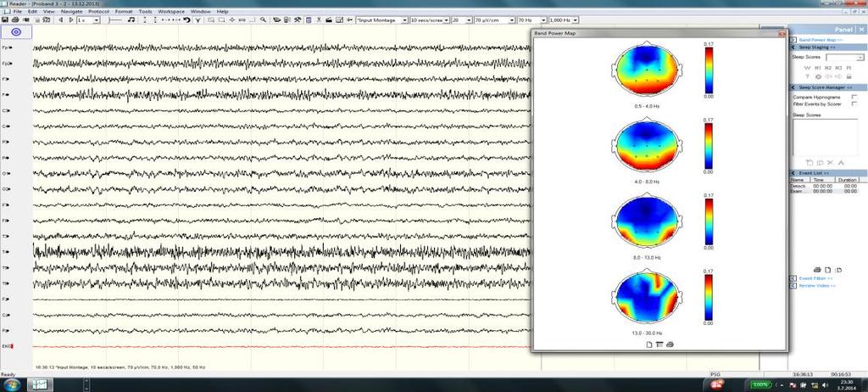
Task: Click the system tray clock
Action: [x=848, y=385]
